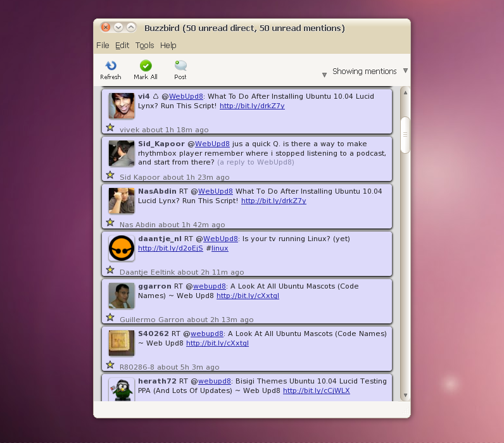Open the Edit menu

click(122, 46)
